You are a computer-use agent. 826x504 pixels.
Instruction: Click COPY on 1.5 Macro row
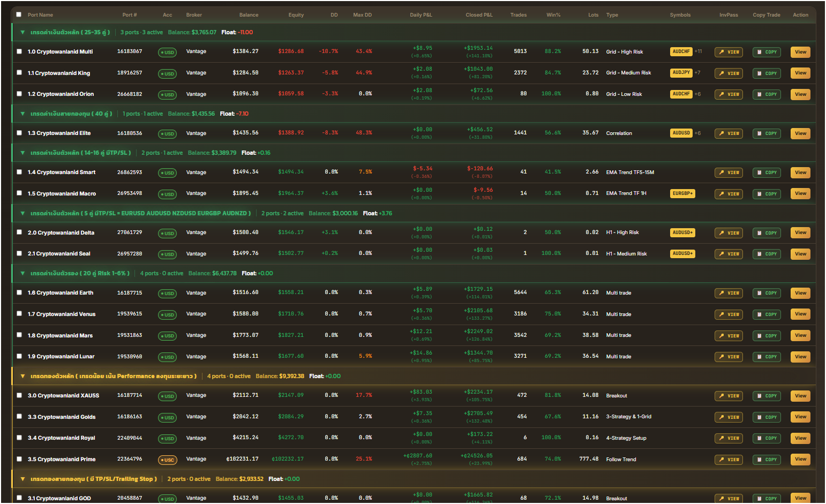coord(767,194)
